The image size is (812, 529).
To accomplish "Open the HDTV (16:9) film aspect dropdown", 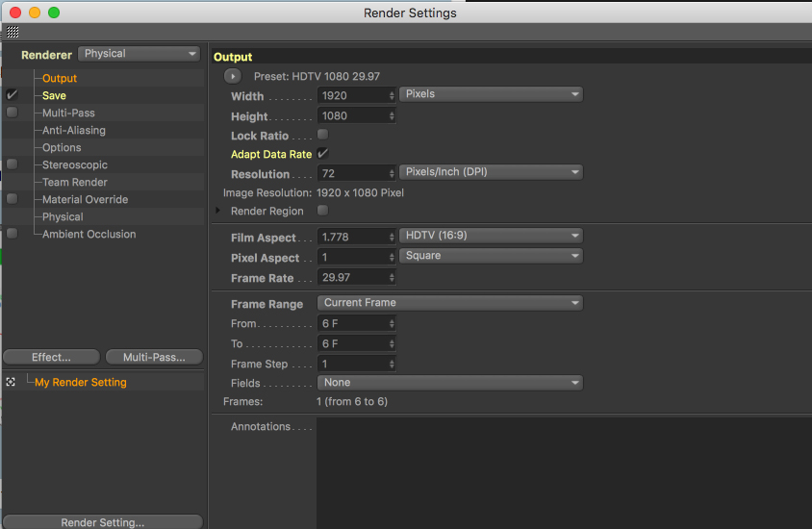I will click(491, 236).
